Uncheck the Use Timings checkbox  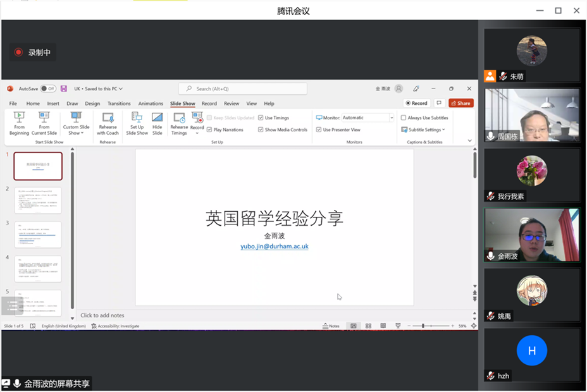[261, 118]
